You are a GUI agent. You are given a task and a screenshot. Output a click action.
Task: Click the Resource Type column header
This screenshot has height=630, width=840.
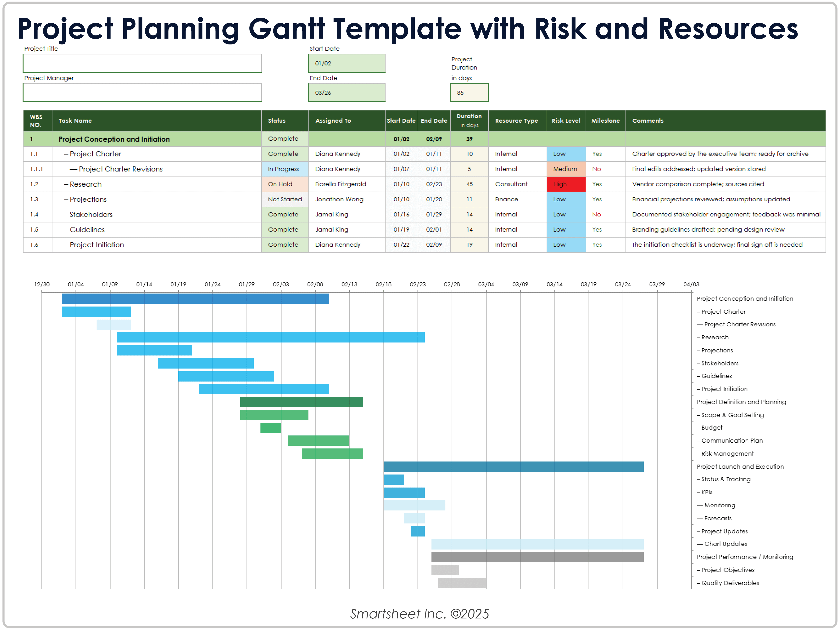coord(516,121)
